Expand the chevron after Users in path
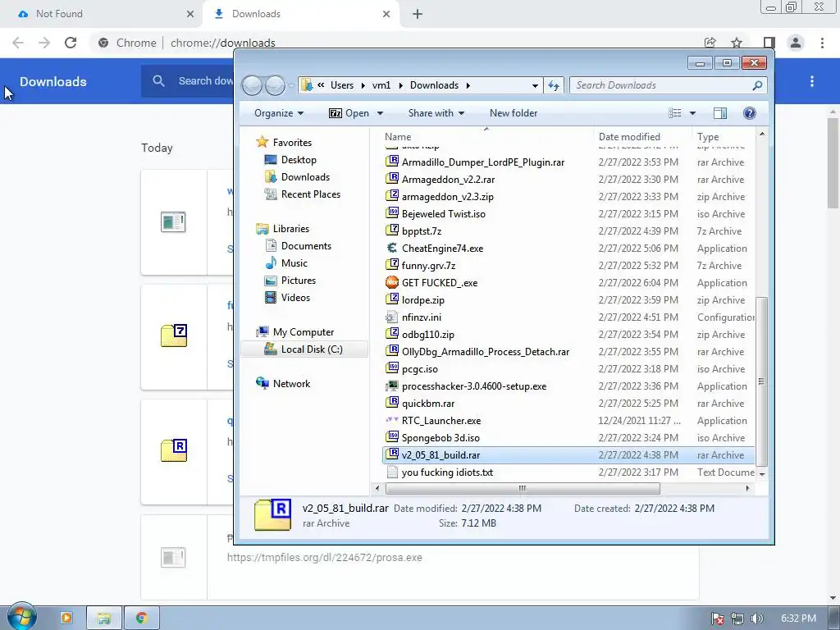The image size is (840, 630). (x=363, y=85)
